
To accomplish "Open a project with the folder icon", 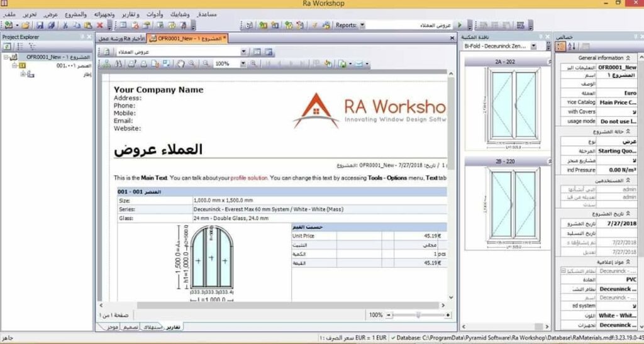I will point(25,25).
